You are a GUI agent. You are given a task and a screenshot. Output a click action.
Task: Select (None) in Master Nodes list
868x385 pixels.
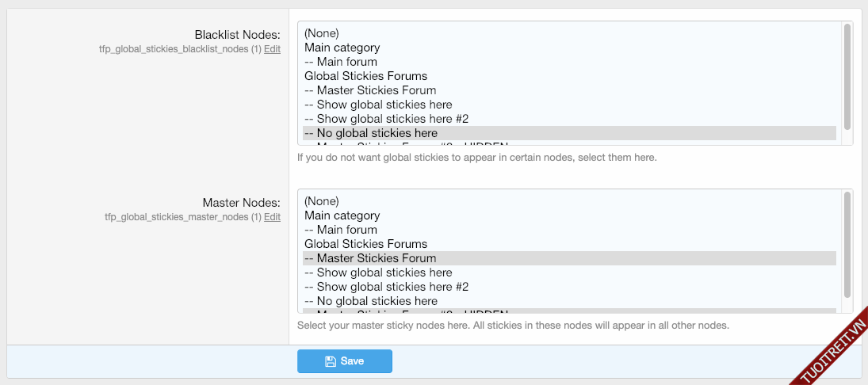click(x=322, y=201)
